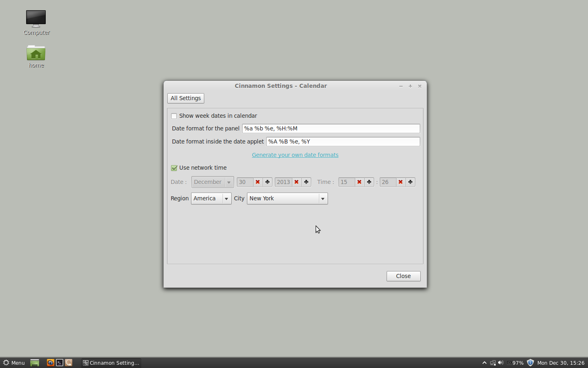Increase the day value with the plus button
This screenshot has width=588, height=368.
(267, 182)
